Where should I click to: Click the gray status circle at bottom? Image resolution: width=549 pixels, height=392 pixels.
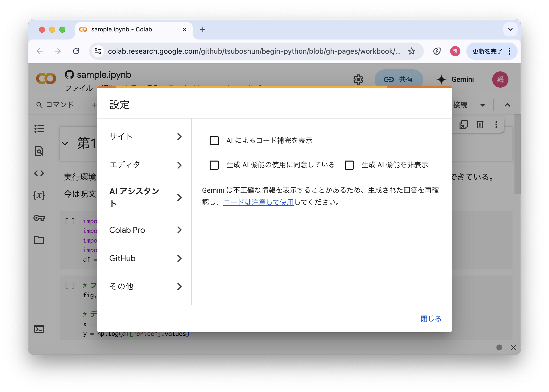pyautogui.click(x=499, y=347)
